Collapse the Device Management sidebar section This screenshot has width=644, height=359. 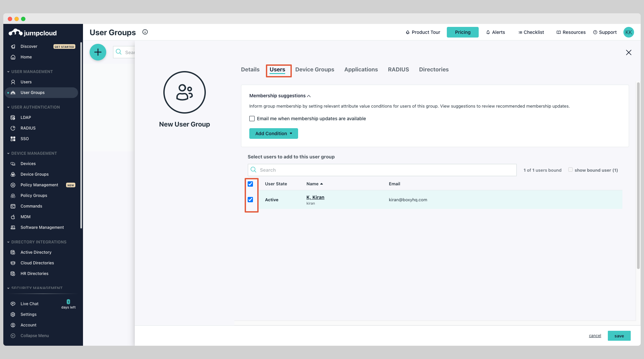8,153
